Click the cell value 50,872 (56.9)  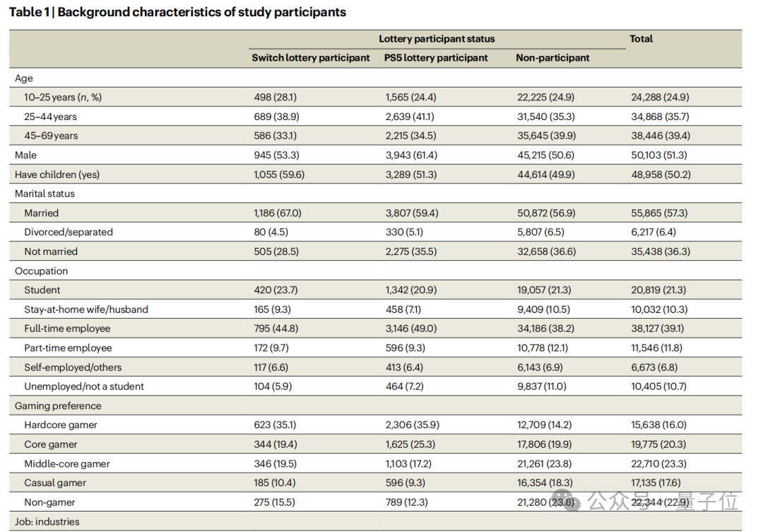545,213
